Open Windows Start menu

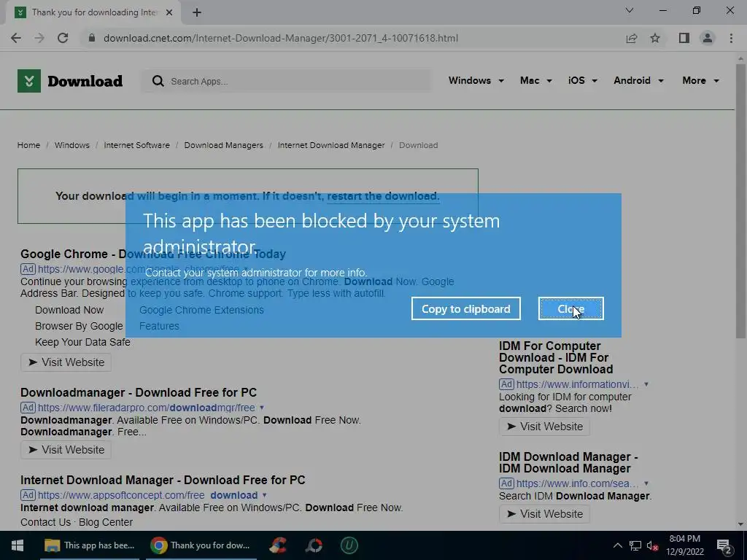[x=18, y=545]
